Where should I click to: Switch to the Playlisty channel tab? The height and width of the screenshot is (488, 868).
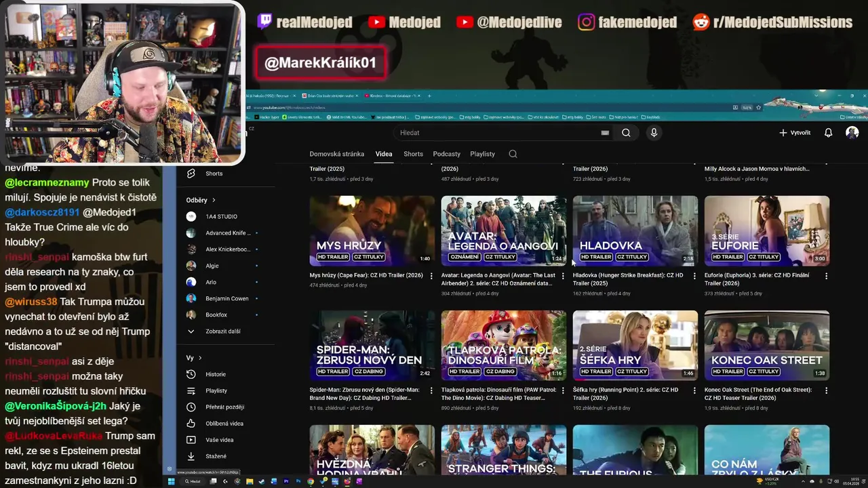click(x=482, y=154)
